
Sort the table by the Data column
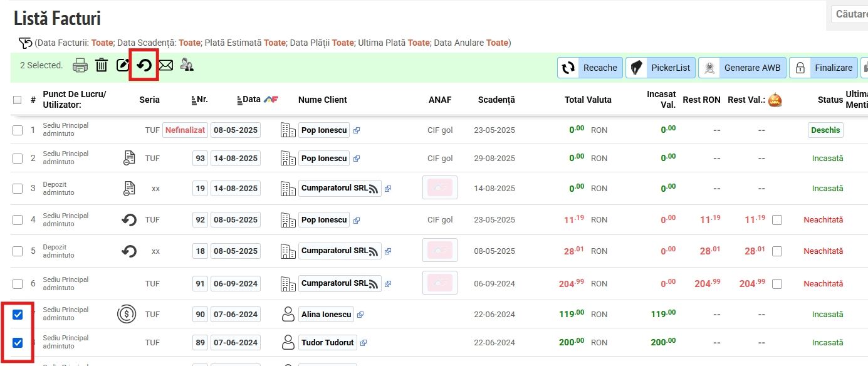[x=251, y=100]
